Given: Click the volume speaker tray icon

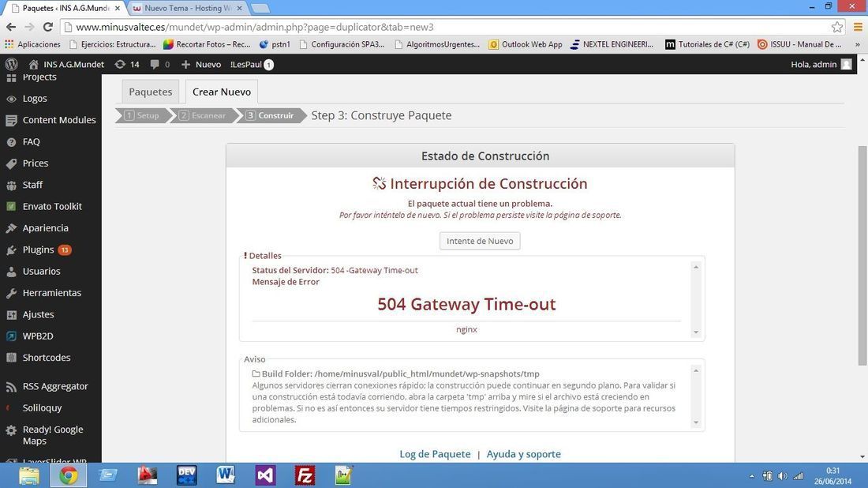Looking at the screenshot, I should pos(782,476).
